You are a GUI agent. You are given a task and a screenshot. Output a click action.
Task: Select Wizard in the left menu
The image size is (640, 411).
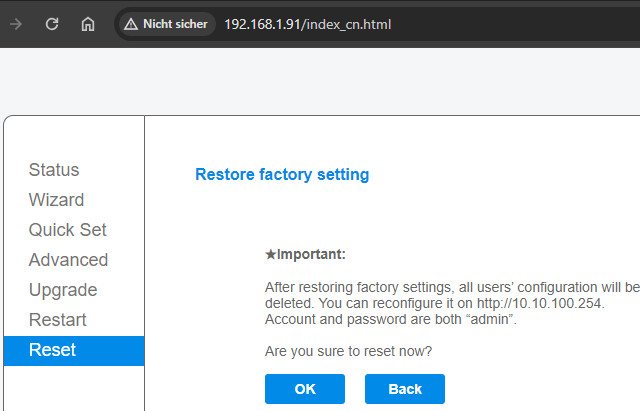56,200
